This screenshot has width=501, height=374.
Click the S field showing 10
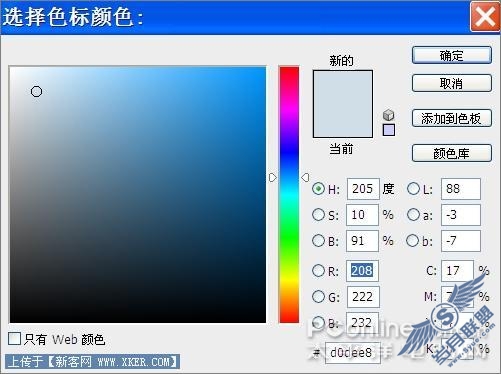[x=362, y=215]
